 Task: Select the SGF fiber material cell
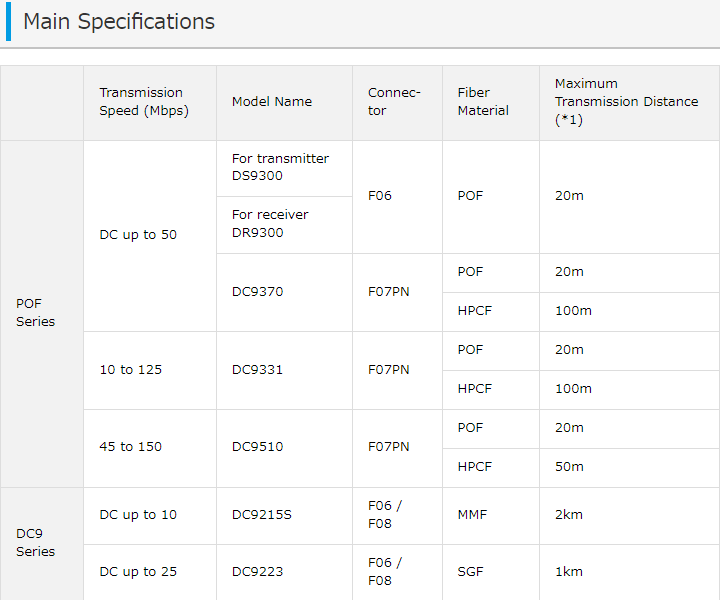490,572
